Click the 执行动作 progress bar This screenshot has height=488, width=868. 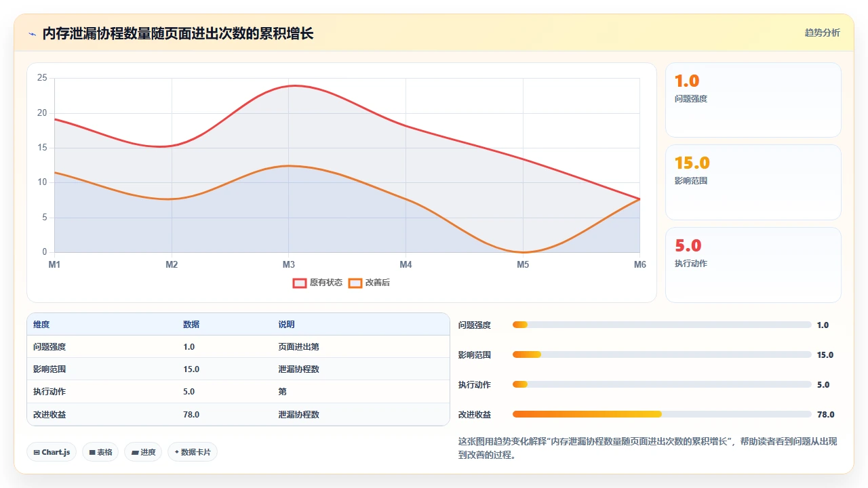662,384
